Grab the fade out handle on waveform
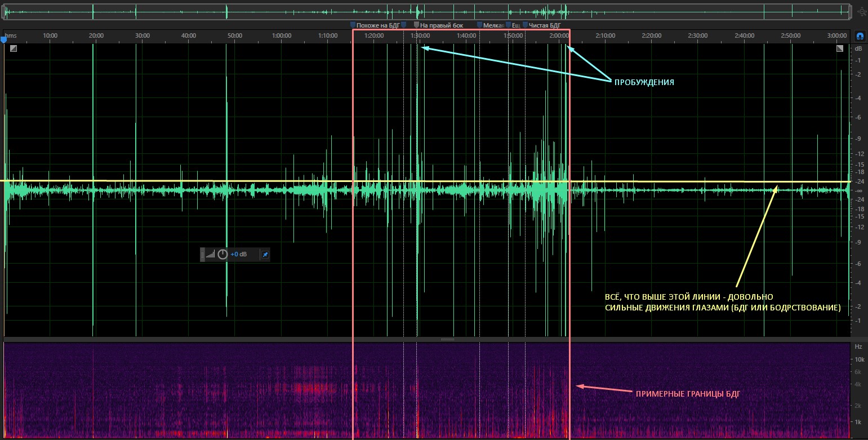The height and width of the screenshot is (440, 868). [x=840, y=48]
